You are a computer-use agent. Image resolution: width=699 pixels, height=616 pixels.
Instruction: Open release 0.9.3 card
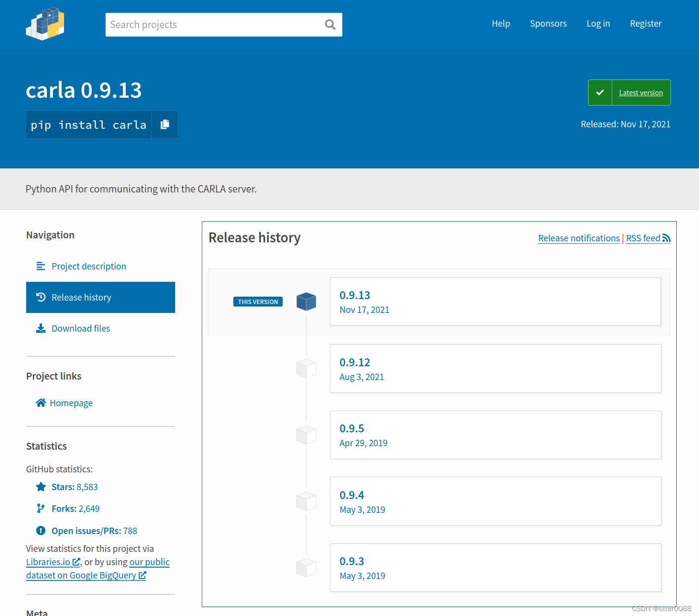[495, 568]
